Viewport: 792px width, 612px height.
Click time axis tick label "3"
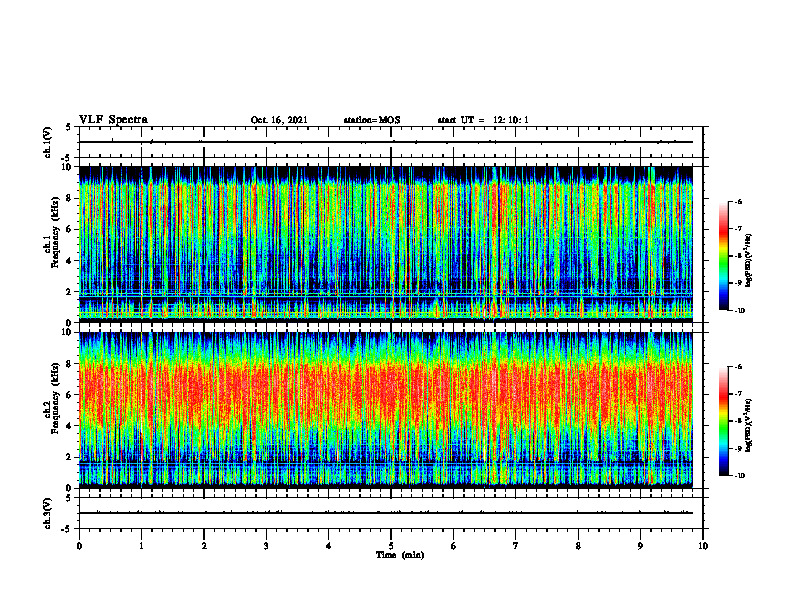[x=266, y=546]
